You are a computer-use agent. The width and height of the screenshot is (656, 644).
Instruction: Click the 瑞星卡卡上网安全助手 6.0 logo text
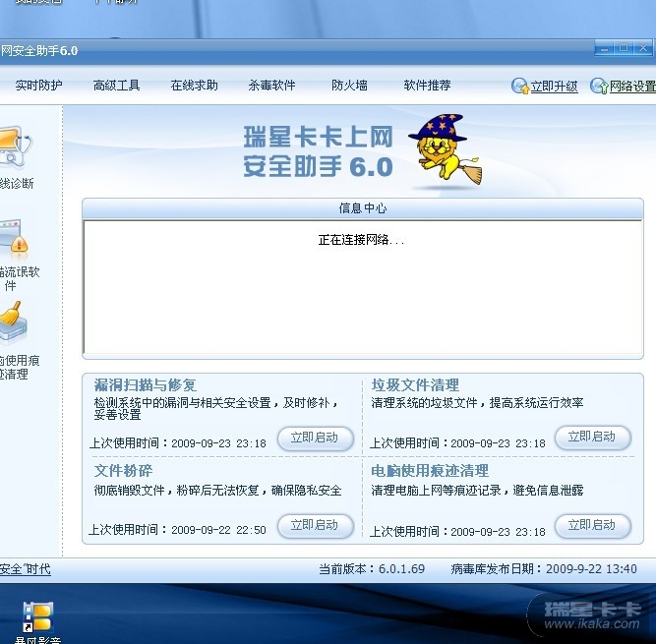[x=318, y=151]
